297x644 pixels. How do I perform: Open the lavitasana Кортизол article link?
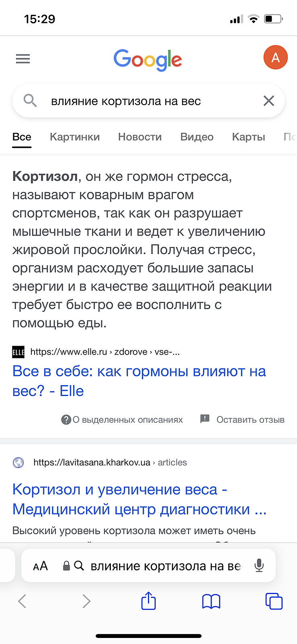(x=139, y=499)
